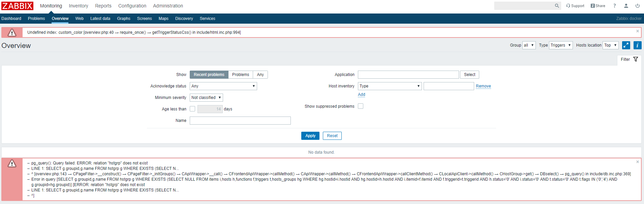Open the Type Triggers dropdown
644x204 pixels.
561,45
